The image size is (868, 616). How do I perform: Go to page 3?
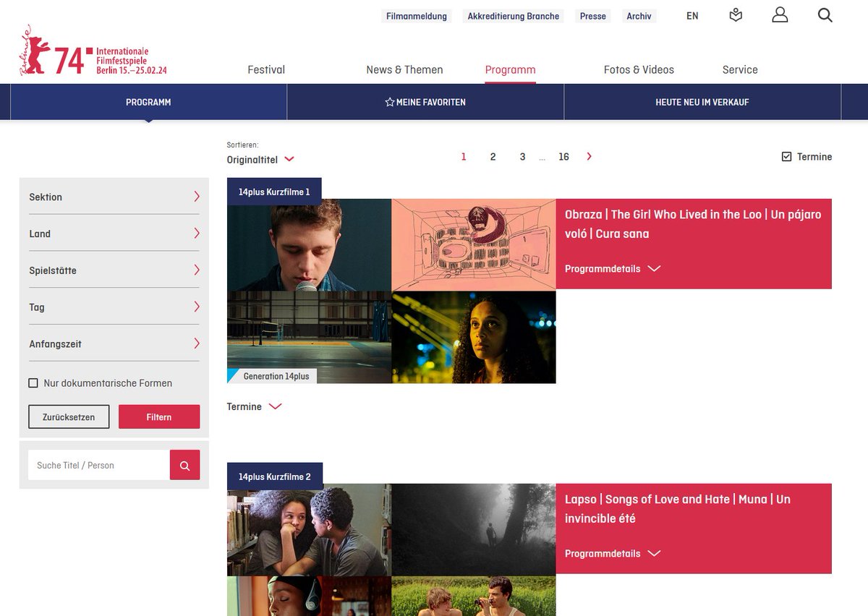pos(522,157)
